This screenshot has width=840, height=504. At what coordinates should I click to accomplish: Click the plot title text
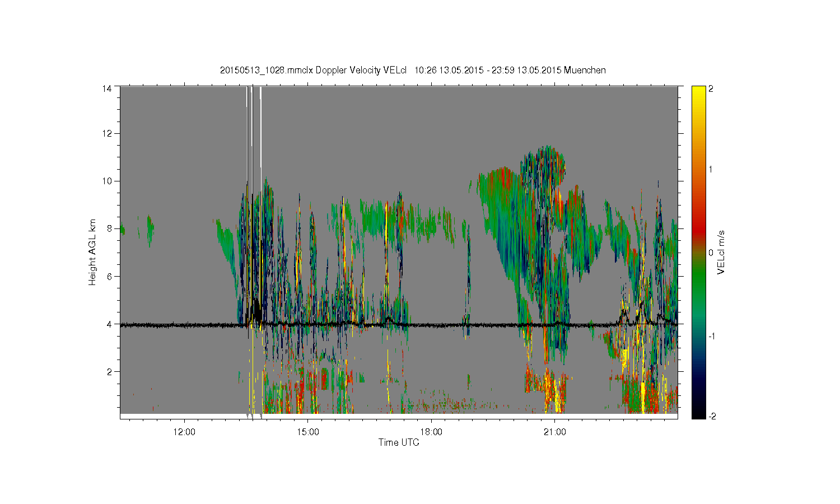pyautogui.click(x=413, y=70)
